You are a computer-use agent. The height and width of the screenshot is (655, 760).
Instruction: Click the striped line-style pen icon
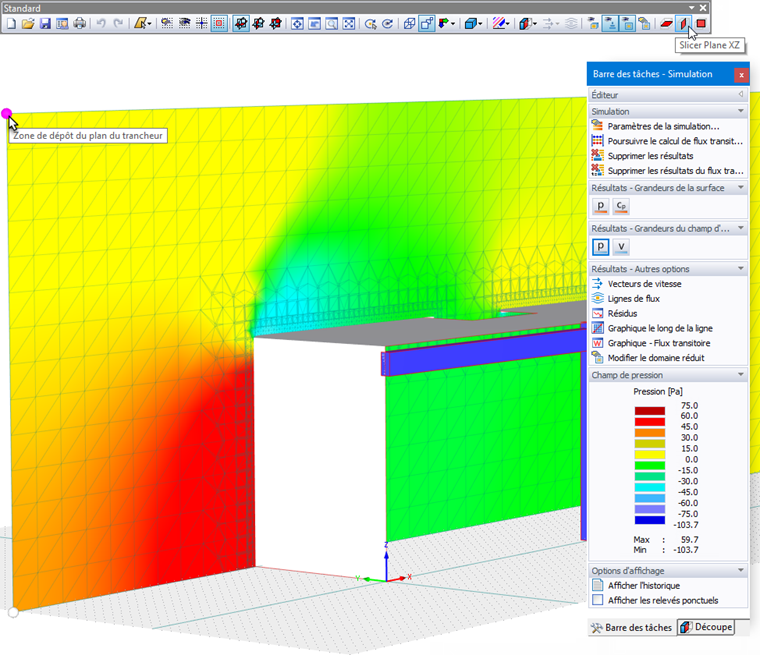pos(498,24)
